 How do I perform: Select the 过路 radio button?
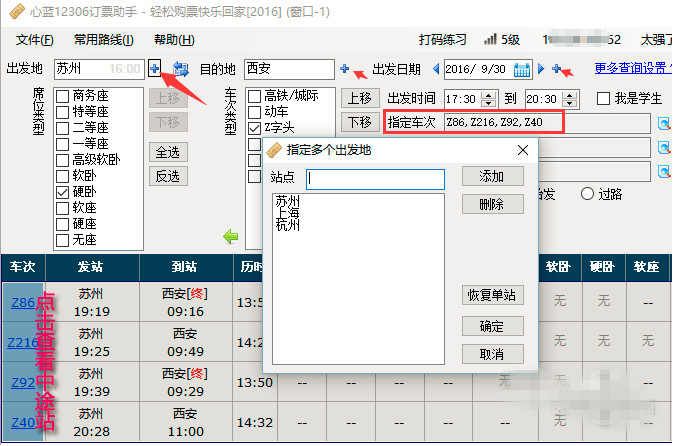point(587,194)
